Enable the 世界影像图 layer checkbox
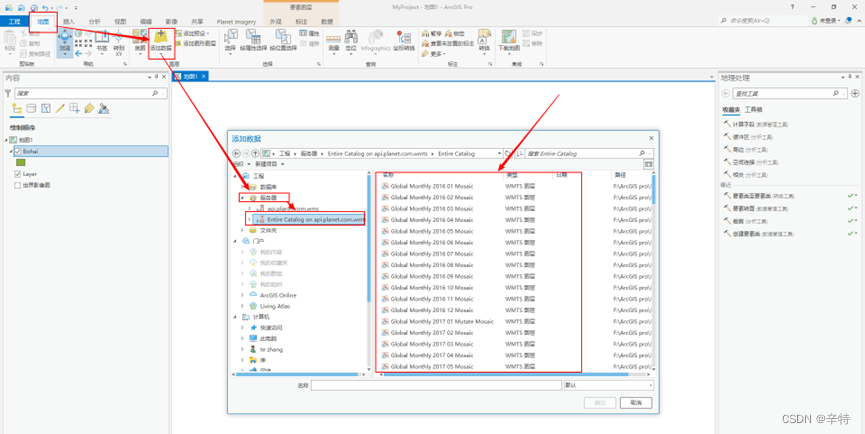 18,185
